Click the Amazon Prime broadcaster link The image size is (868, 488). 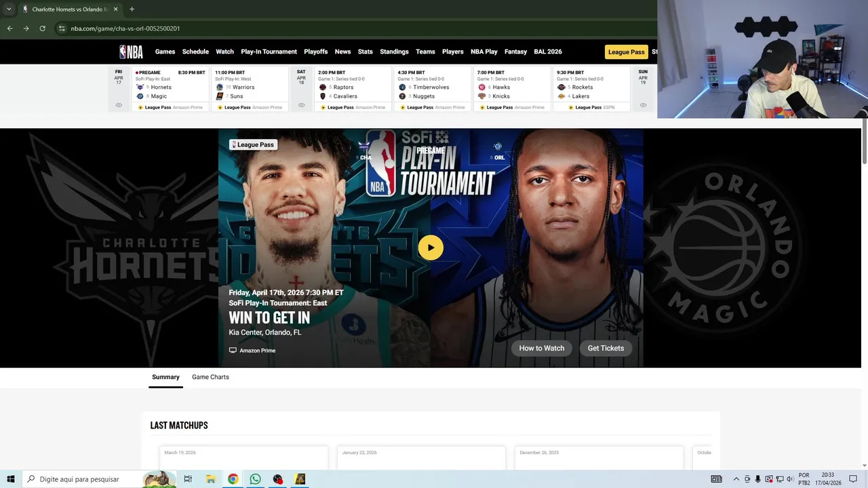pos(252,350)
